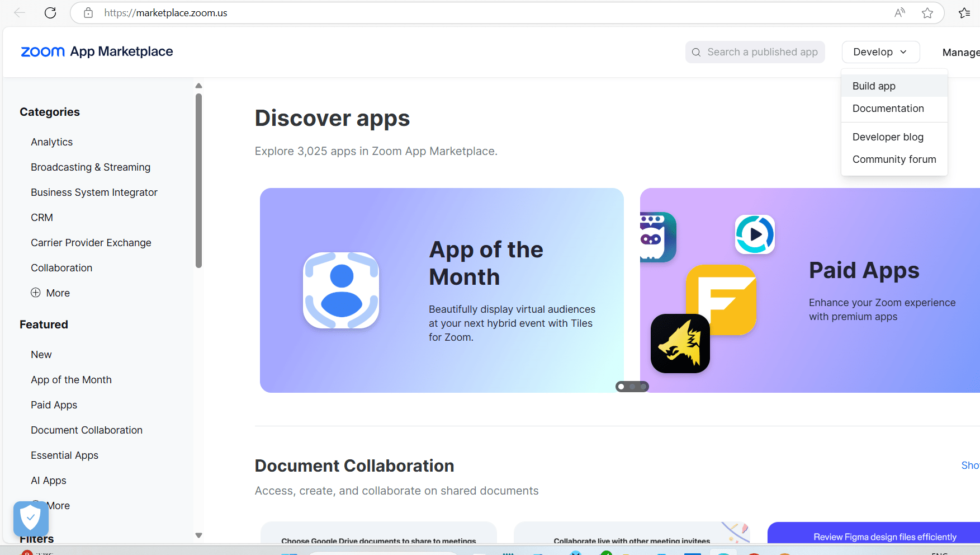Collapse the Develop menu chevron
Image resolution: width=980 pixels, height=555 pixels.
(904, 52)
